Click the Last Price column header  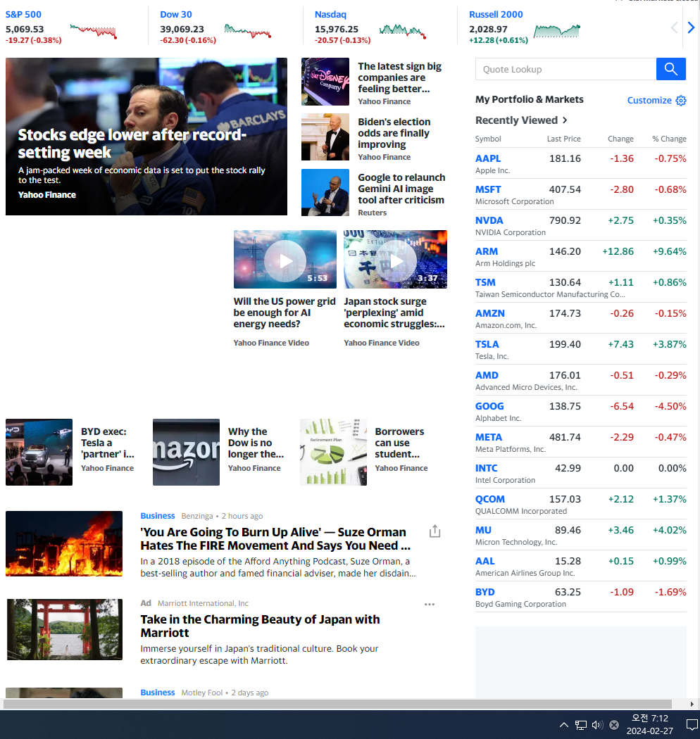pos(563,139)
